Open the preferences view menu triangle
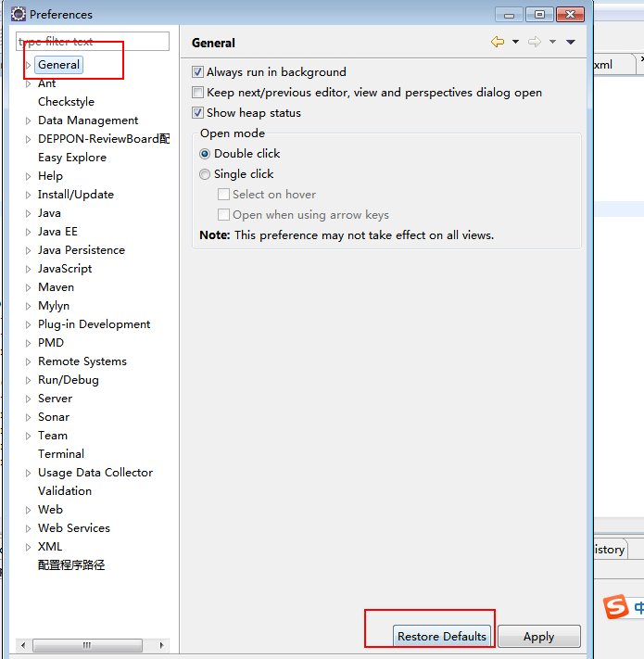Screen dimensions: 644x659 coord(571,42)
